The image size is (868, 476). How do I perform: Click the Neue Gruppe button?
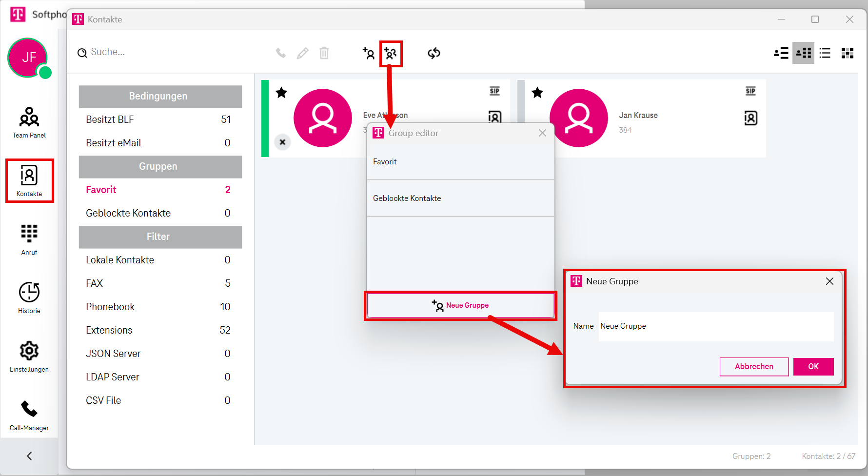pos(460,305)
